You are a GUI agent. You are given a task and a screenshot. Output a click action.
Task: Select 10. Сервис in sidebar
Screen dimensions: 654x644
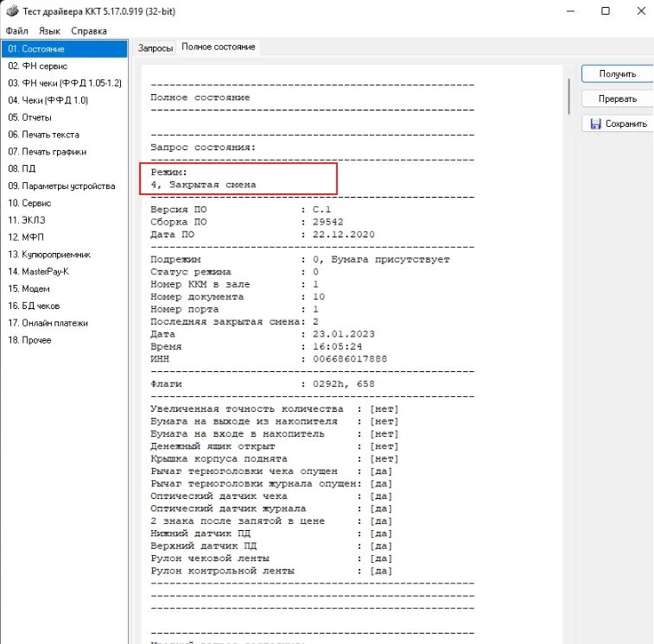65,203
